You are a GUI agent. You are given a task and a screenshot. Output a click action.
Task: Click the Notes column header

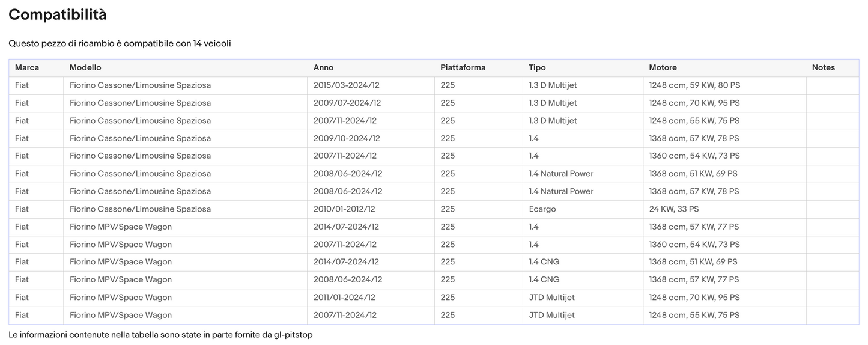click(x=823, y=67)
